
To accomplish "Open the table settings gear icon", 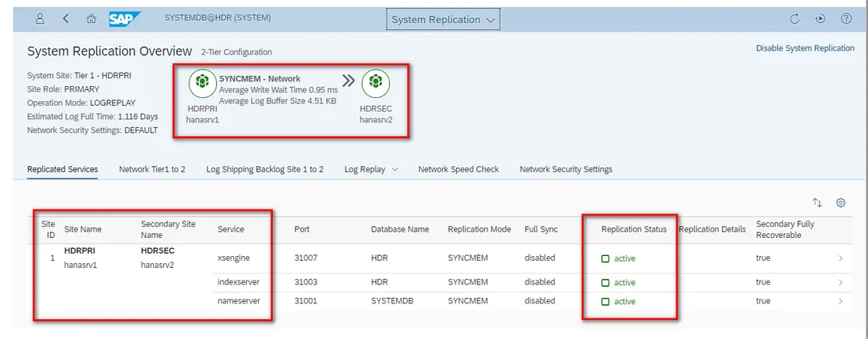I will click(x=841, y=203).
